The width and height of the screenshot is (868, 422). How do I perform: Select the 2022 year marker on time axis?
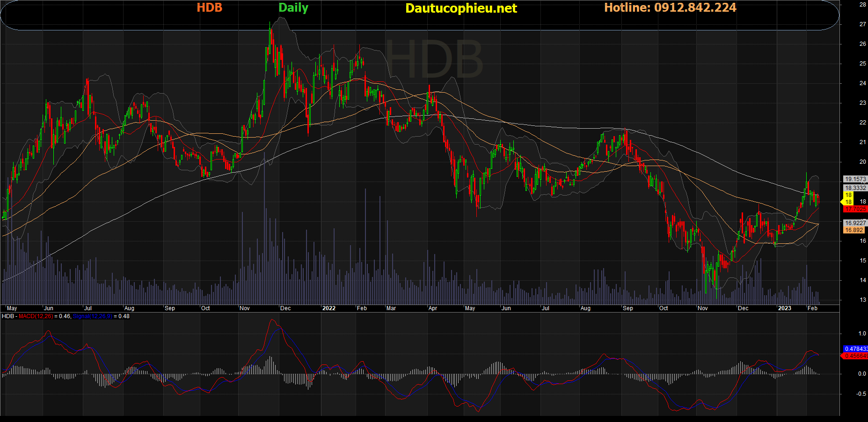coord(329,308)
